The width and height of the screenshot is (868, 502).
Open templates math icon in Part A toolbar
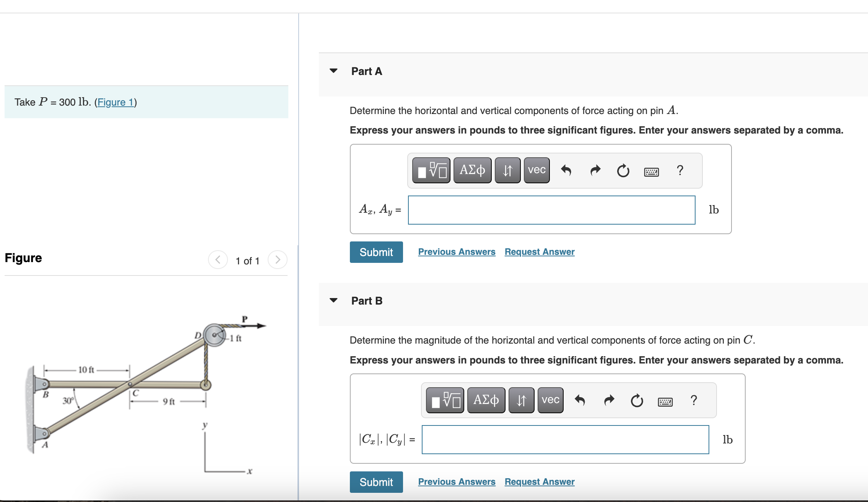click(431, 170)
